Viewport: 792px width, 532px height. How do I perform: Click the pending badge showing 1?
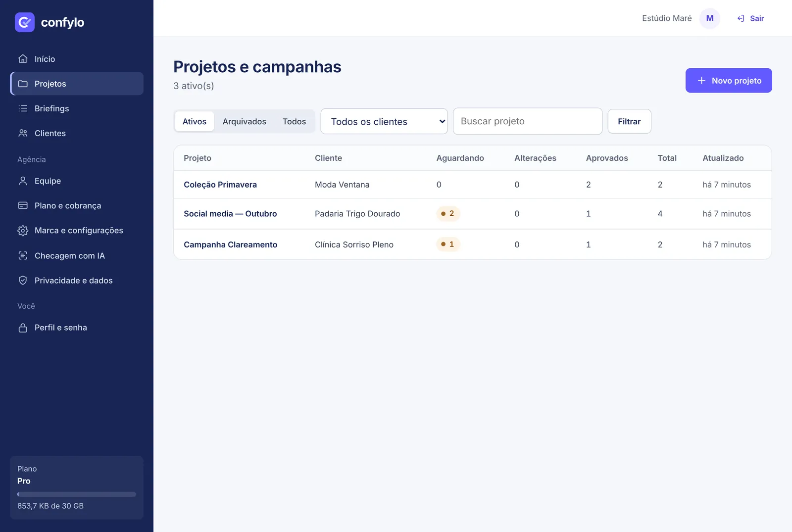click(448, 244)
